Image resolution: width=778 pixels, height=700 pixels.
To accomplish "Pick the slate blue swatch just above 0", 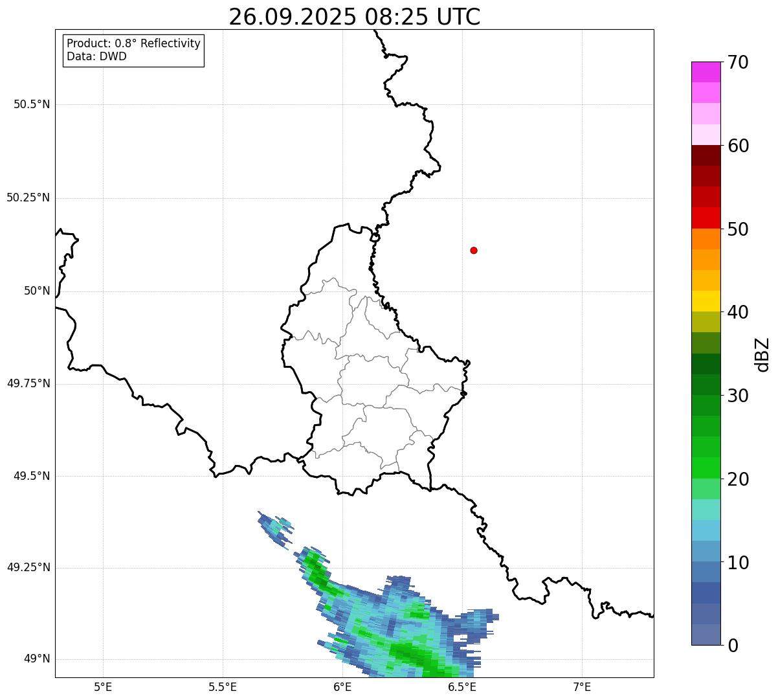I will 706,635.
